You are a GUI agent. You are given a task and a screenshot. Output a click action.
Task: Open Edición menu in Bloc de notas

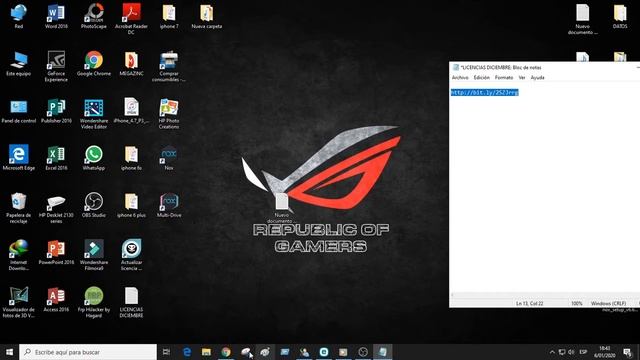[x=482, y=78]
